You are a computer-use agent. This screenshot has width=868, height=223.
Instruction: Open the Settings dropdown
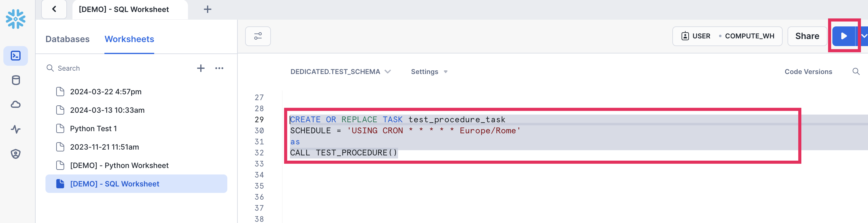point(429,72)
